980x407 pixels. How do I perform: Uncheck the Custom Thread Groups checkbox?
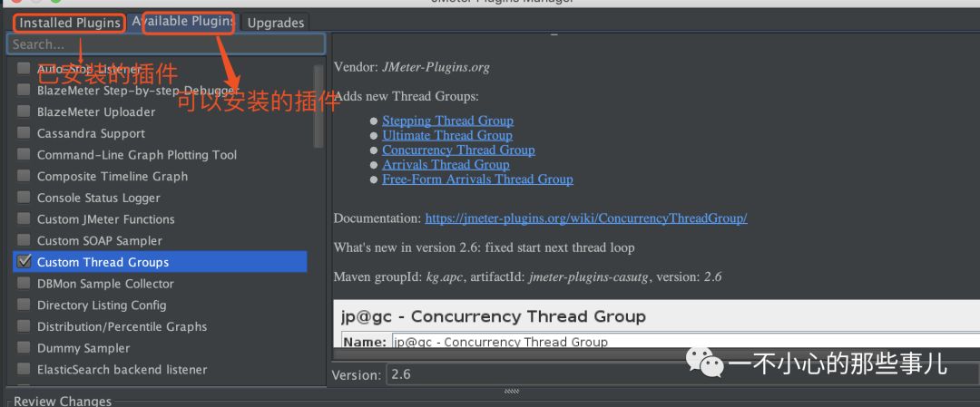[24, 262]
